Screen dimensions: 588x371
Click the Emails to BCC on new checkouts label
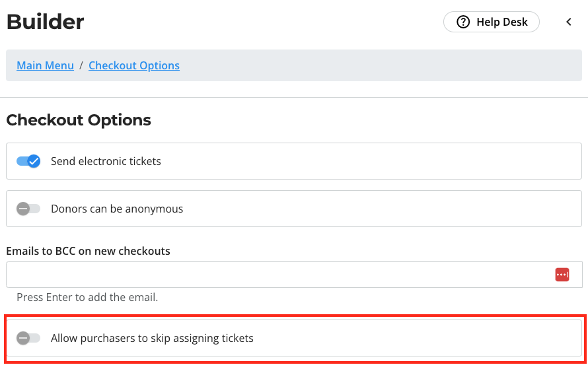(x=88, y=251)
